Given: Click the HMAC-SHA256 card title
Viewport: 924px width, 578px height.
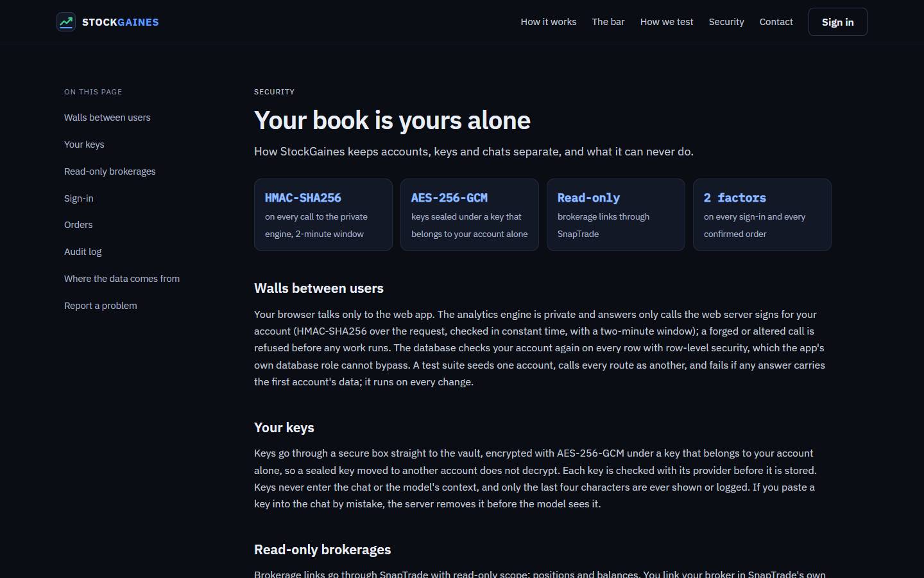Looking at the screenshot, I should [x=303, y=198].
